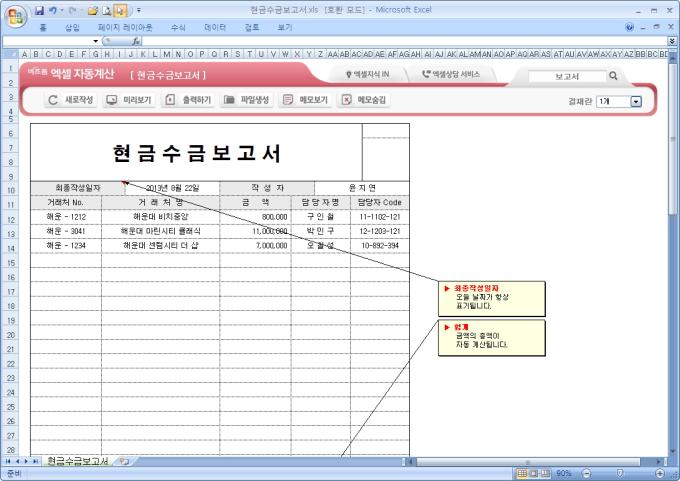This screenshot has height=481, width=680.
Task: Select code cell 10-892-394
Action: 380,245
